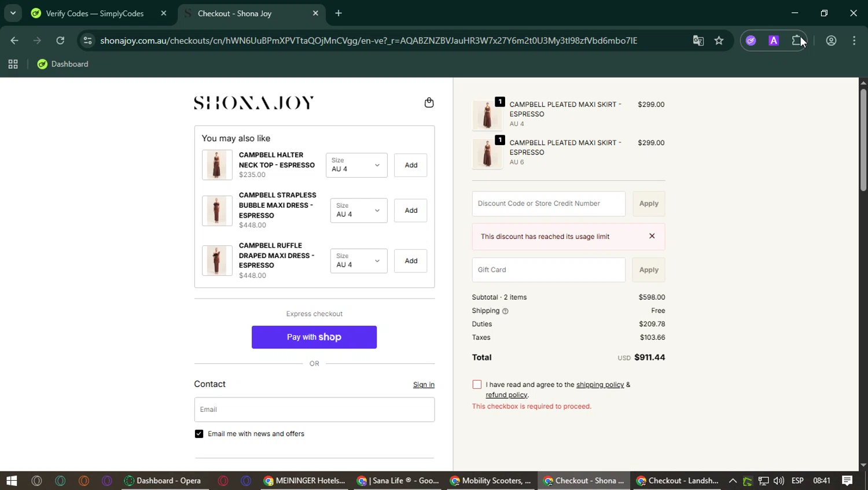Click the Gift Card input field
868x490 pixels.
(x=549, y=270)
